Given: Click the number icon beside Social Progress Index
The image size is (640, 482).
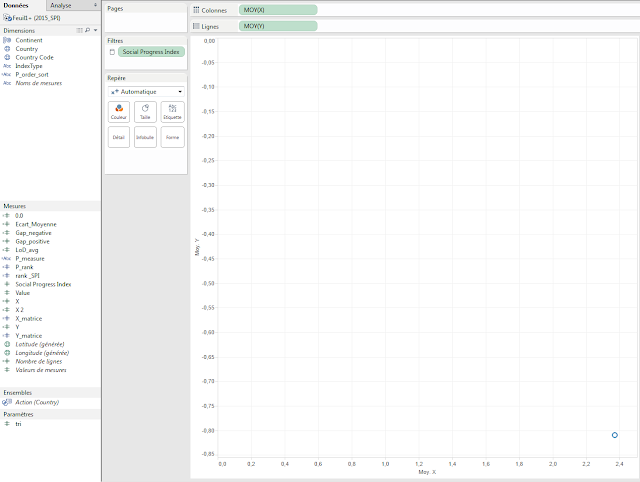Looking at the screenshot, I should (x=7, y=284).
